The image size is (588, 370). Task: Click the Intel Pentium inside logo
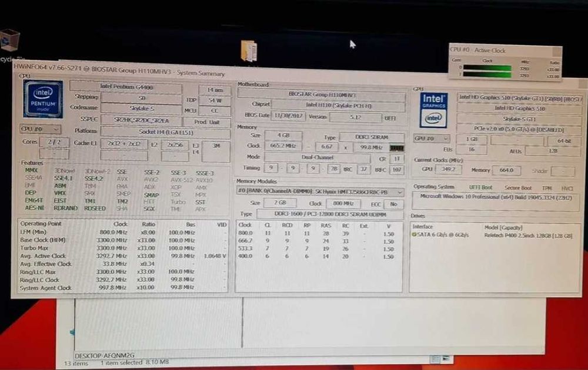pyautogui.click(x=43, y=99)
